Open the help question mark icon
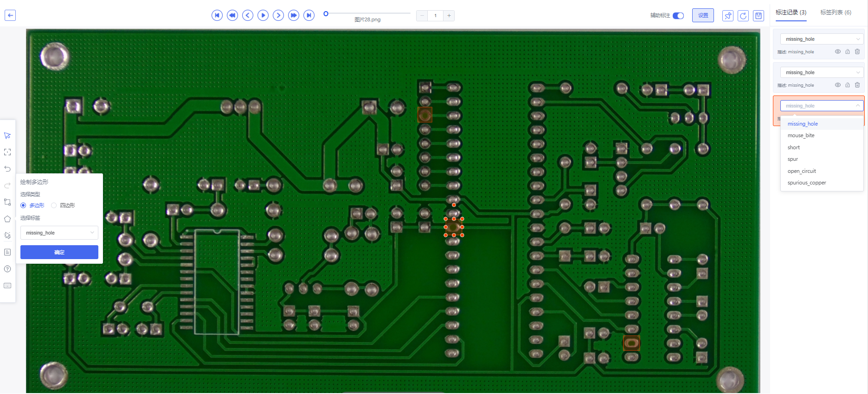This screenshot has height=394, width=868. [7, 269]
